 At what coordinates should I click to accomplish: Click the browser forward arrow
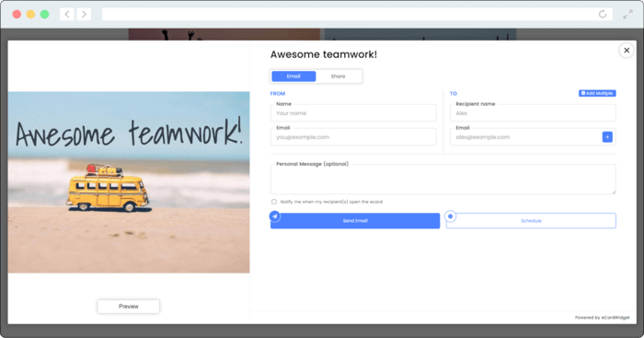(84, 15)
